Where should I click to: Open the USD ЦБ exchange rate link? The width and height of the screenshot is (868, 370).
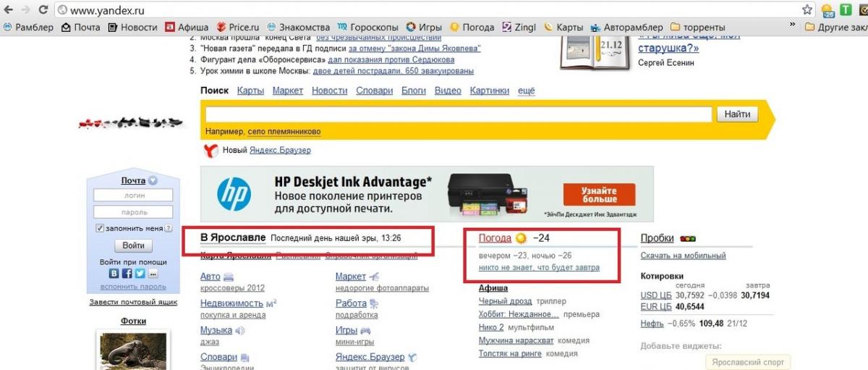pos(656,295)
